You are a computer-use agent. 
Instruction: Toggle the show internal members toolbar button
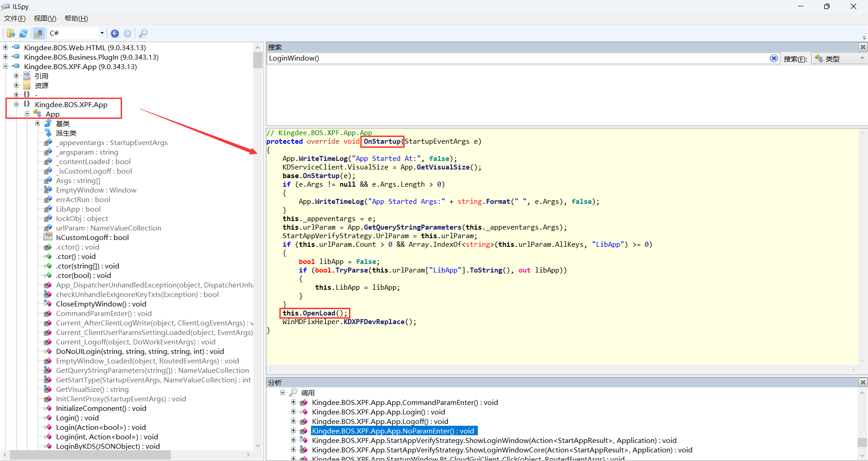pyautogui.click(x=39, y=33)
